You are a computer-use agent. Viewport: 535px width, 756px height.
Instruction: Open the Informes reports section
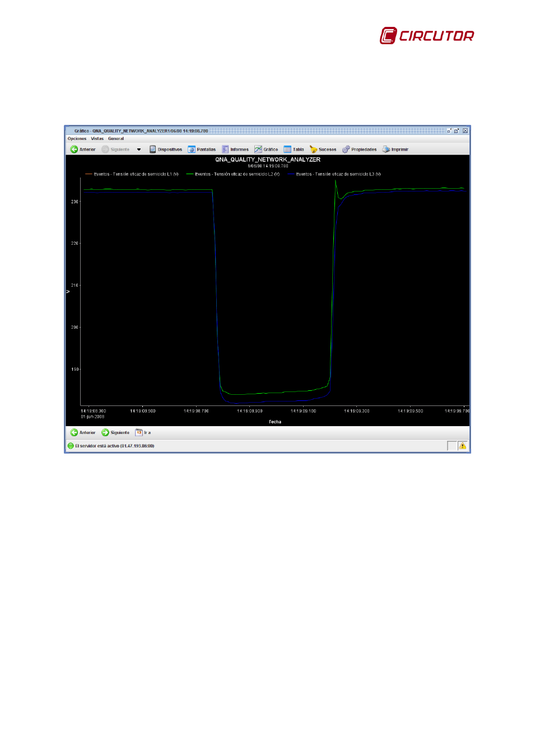235,150
